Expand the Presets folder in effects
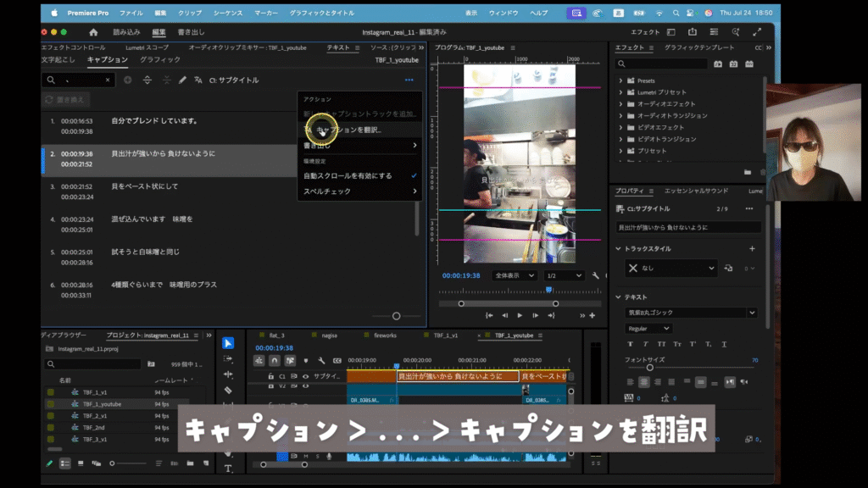The height and width of the screenshot is (488, 868). (620, 80)
